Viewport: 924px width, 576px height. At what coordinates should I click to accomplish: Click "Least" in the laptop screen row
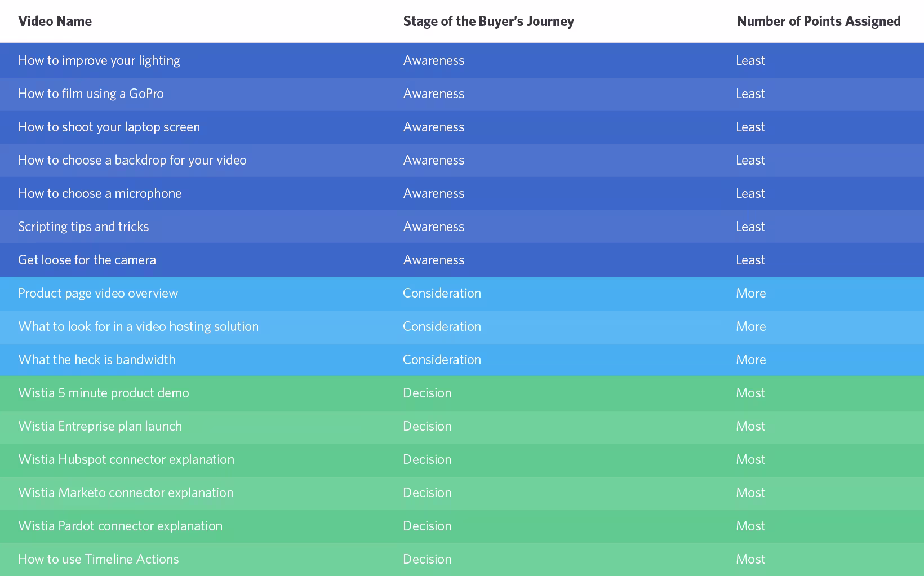[x=750, y=127]
